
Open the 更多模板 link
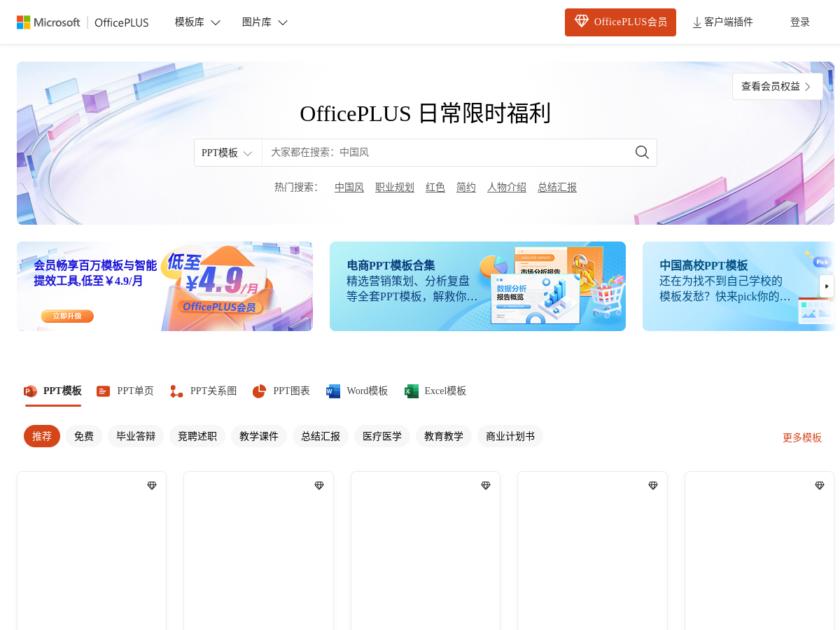click(x=802, y=437)
